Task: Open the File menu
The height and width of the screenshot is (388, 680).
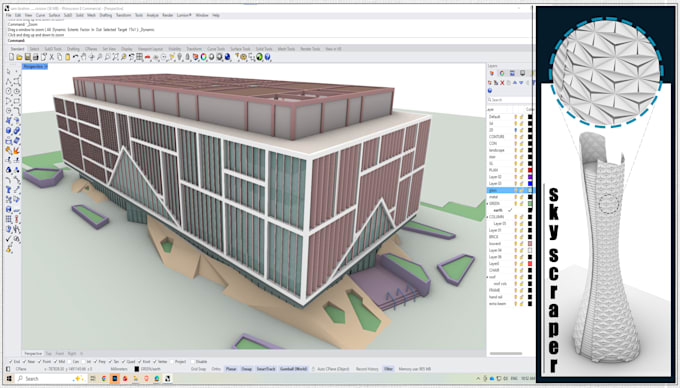Action: [x=9, y=15]
